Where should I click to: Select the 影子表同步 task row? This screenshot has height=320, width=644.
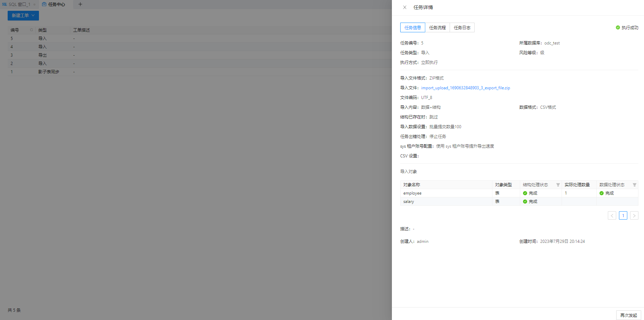click(200, 72)
